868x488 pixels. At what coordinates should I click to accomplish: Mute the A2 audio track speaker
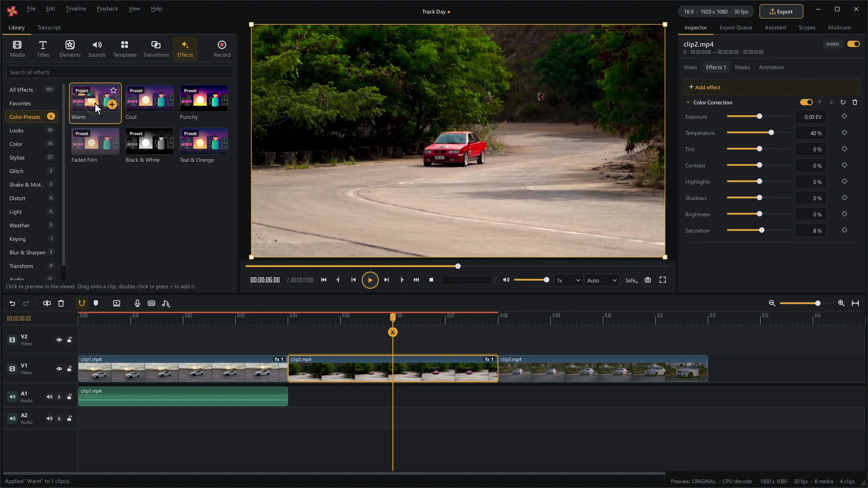click(50, 419)
